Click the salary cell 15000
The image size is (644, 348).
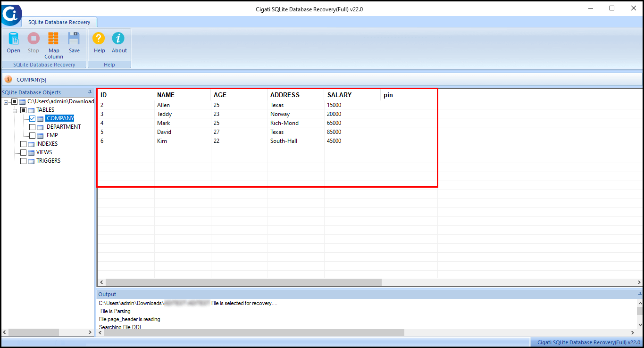point(352,105)
